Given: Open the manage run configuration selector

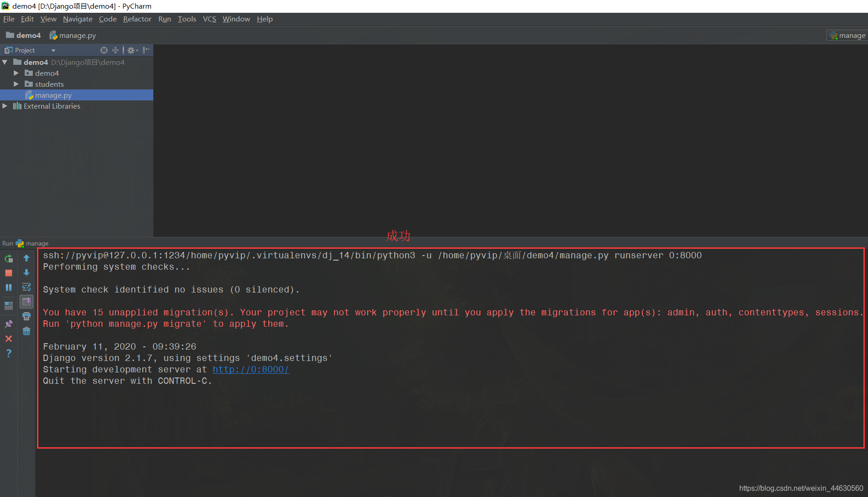Looking at the screenshot, I should point(847,35).
